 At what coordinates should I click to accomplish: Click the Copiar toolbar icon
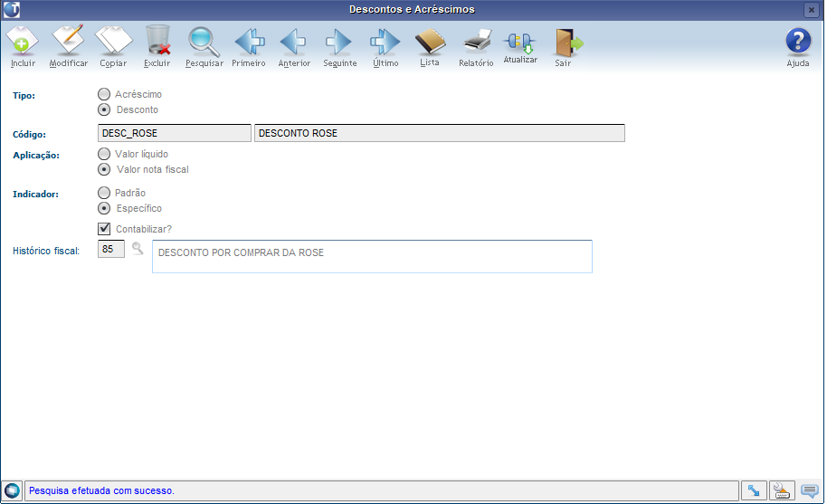point(113,41)
